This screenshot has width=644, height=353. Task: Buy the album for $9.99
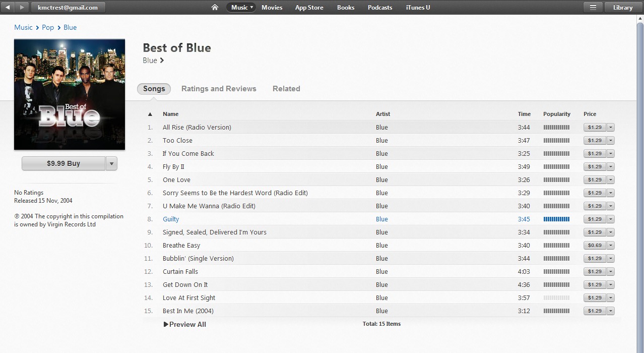pyautogui.click(x=63, y=163)
